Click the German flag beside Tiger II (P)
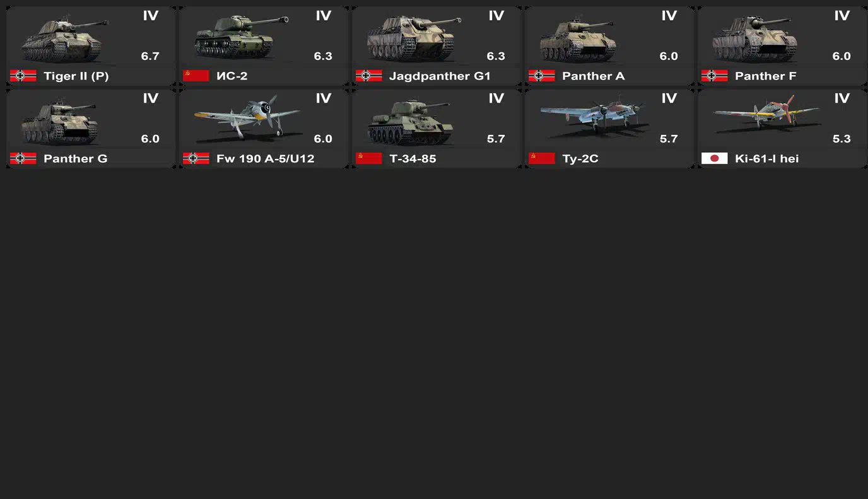The width and height of the screenshot is (868, 499). point(23,76)
